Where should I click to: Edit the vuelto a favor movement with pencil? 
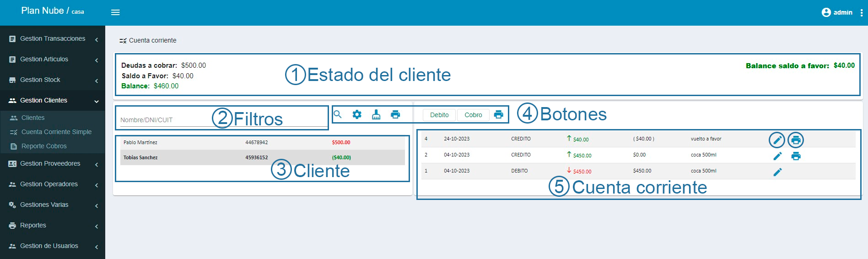pyautogui.click(x=777, y=140)
